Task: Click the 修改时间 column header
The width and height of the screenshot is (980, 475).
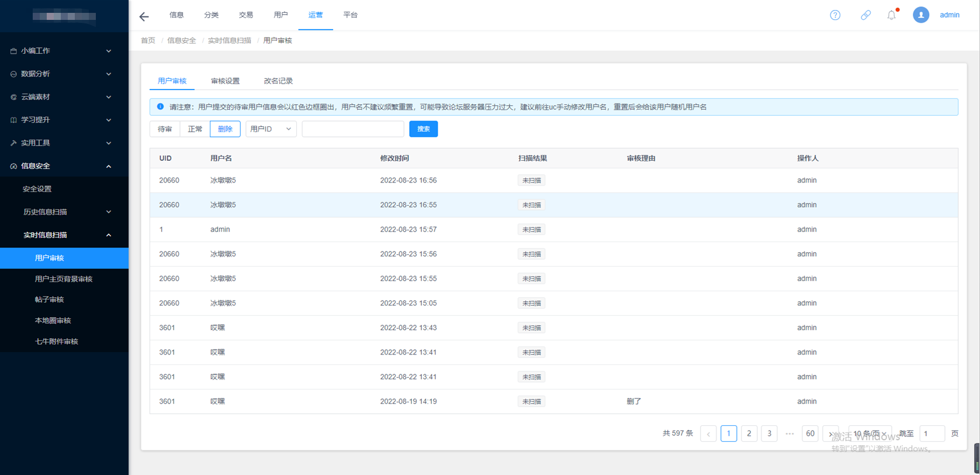Action: 394,159
